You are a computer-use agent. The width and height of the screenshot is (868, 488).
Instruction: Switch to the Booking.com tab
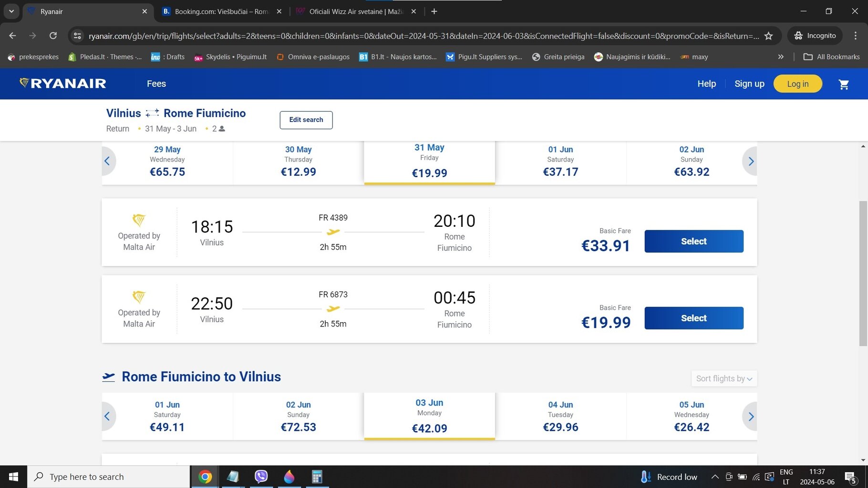[222, 11]
